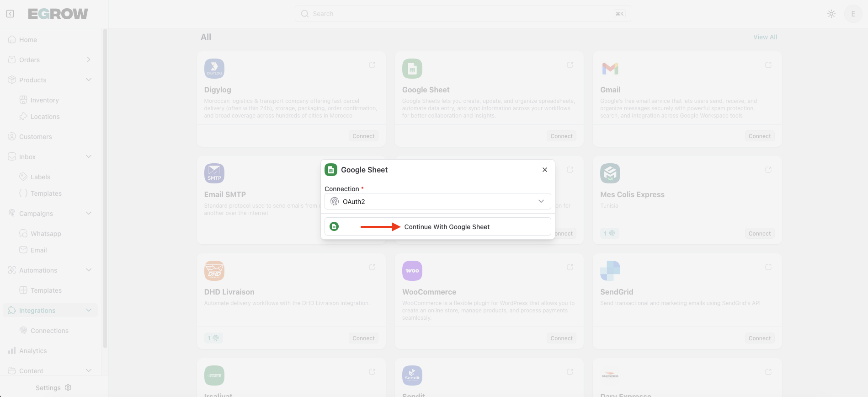Screen dimensions: 868x397
Task: Expand the Orders sidebar section
Action: point(88,60)
